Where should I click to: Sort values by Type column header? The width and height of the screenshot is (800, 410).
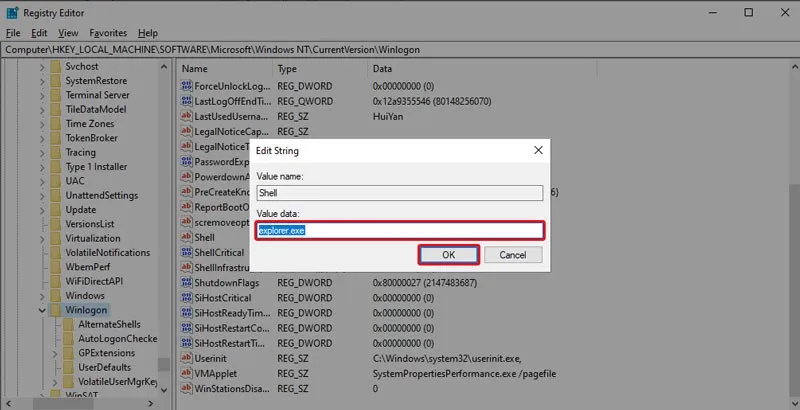point(320,69)
